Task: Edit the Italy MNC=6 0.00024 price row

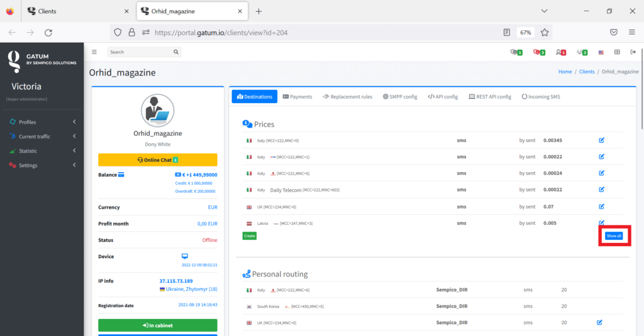Action: [x=601, y=173]
